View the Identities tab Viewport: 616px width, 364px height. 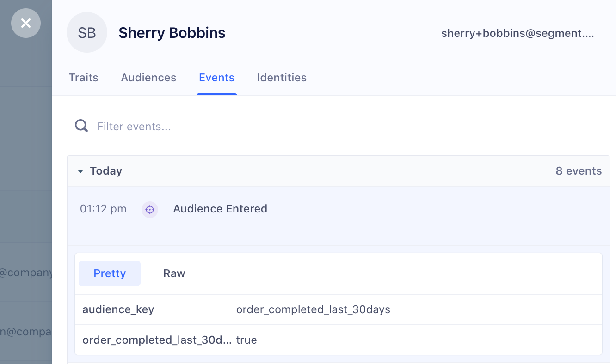[x=282, y=77]
